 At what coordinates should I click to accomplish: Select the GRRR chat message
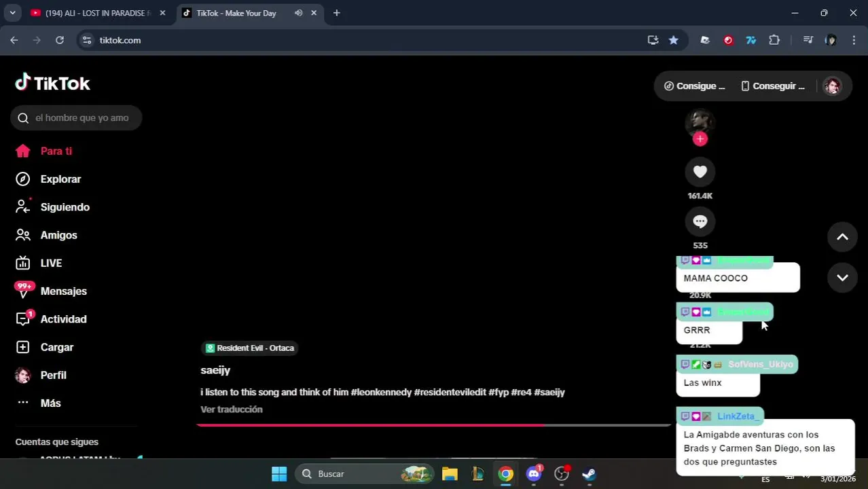click(x=709, y=331)
